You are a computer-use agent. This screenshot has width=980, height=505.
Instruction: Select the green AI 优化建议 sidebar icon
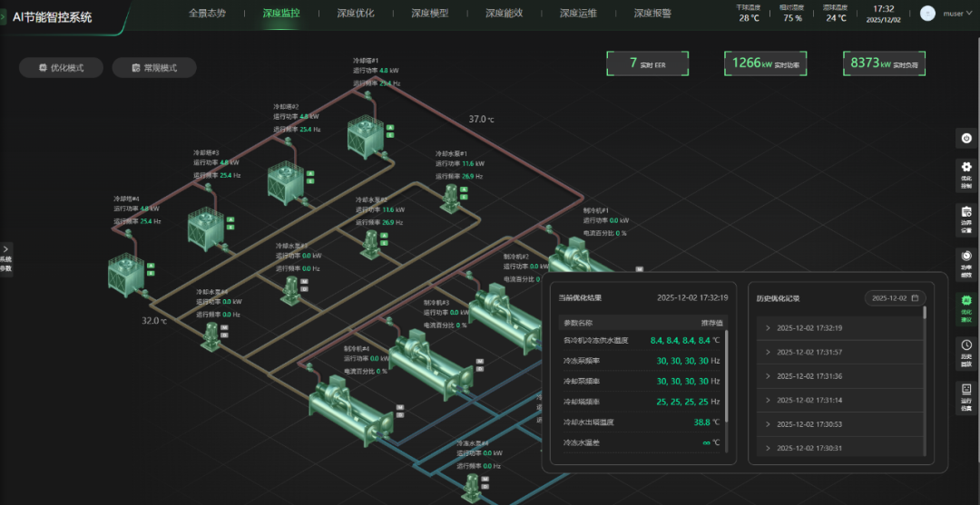pyautogui.click(x=966, y=304)
